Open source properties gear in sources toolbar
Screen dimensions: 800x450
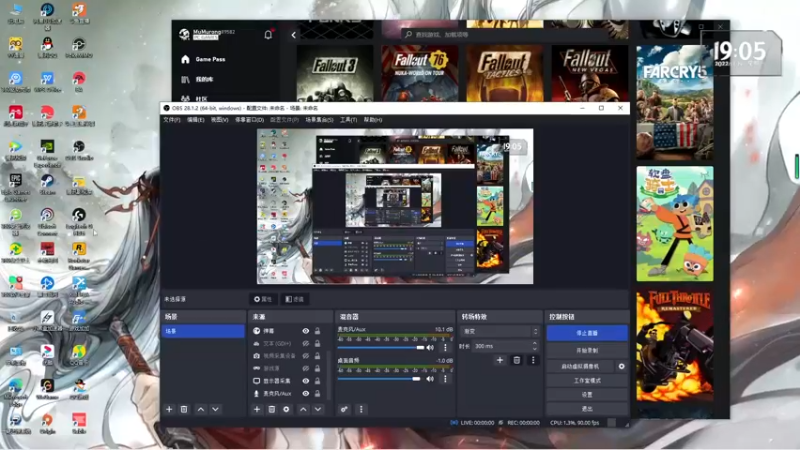(286, 409)
